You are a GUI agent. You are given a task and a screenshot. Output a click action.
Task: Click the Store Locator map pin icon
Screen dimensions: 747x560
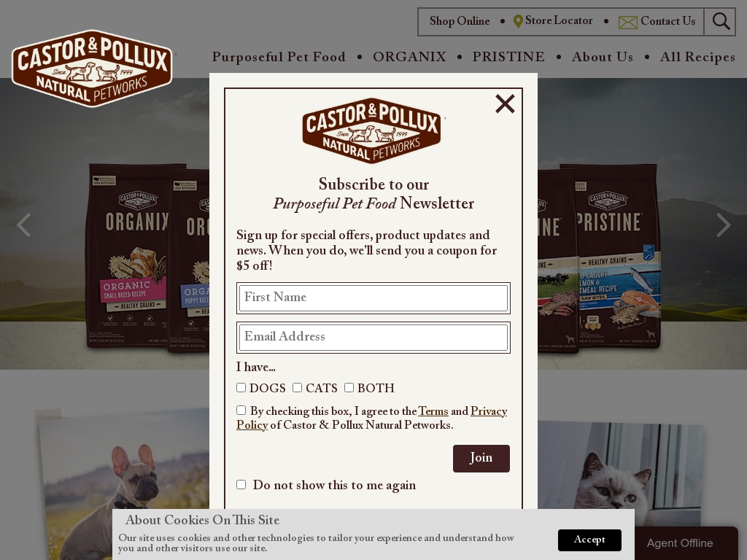pyautogui.click(x=519, y=21)
